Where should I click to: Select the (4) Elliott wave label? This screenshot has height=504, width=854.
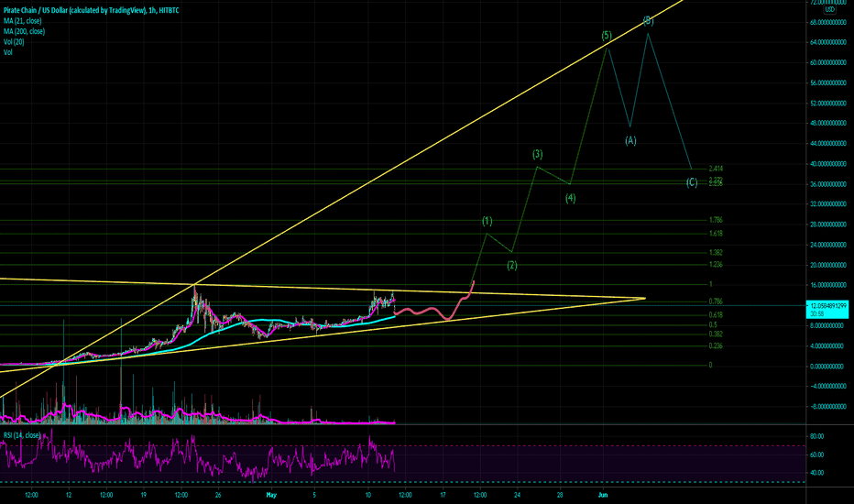pyautogui.click(x=570, y=198)
